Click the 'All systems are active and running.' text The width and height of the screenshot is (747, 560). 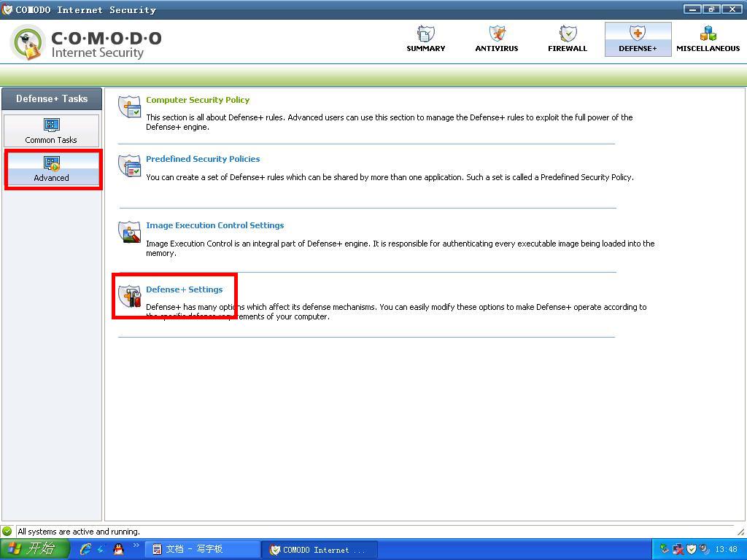pos(79,532)
